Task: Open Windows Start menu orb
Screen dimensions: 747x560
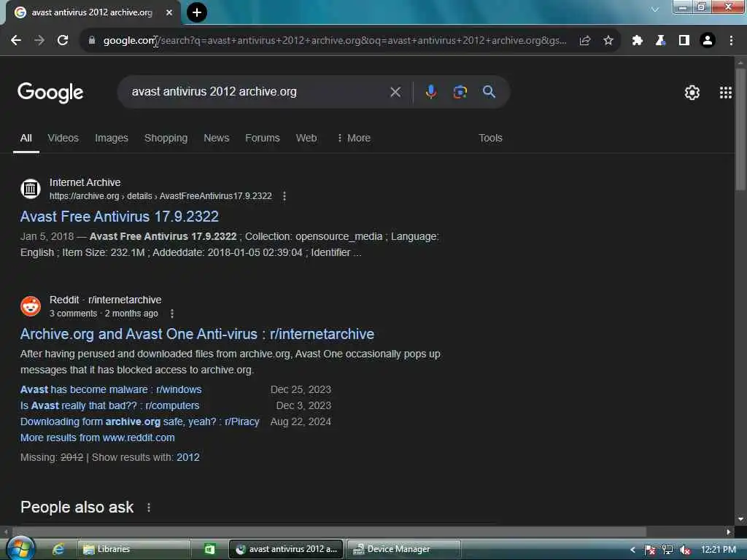Action: (20, 548)
